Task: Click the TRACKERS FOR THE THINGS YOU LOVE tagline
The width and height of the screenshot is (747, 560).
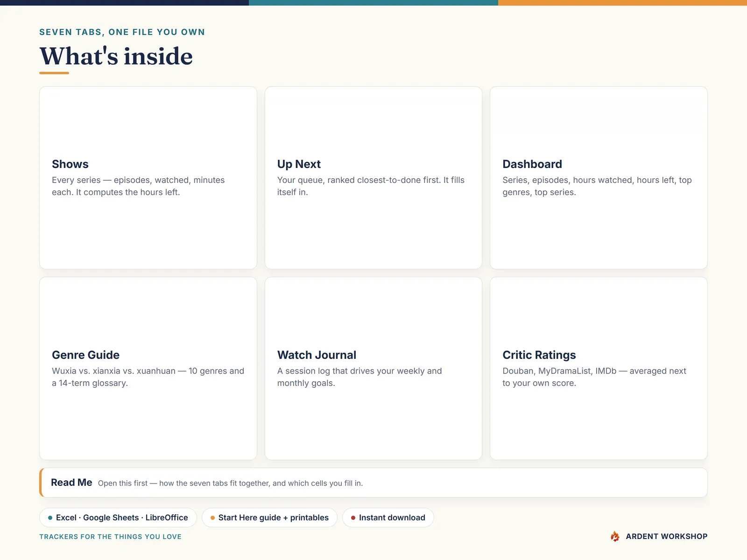Action: pyautogui.click(x=111, y=537)
